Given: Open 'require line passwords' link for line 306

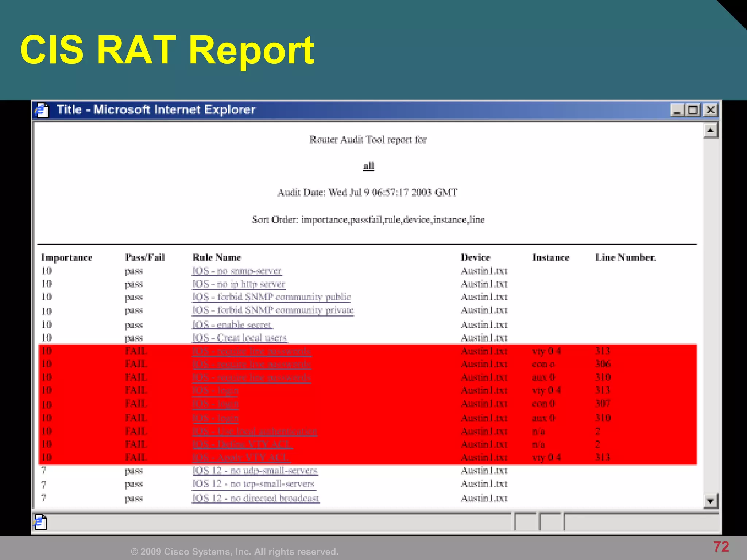Looking at the screenshot, I should click(251, 364).
